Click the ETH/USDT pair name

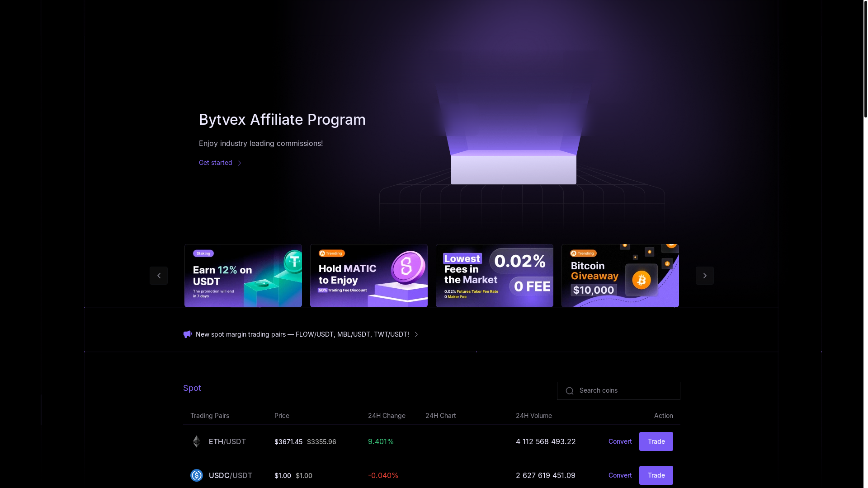tap(227, 441)
